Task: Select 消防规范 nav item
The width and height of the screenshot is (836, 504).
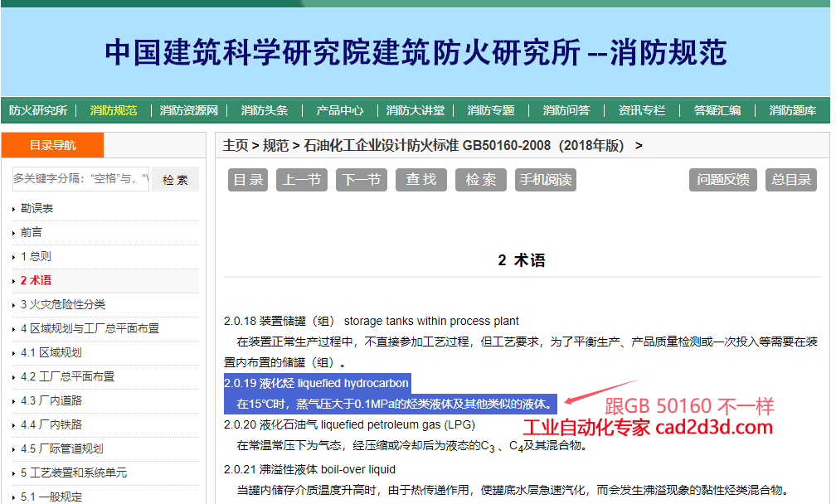Action: click(114, 110)
